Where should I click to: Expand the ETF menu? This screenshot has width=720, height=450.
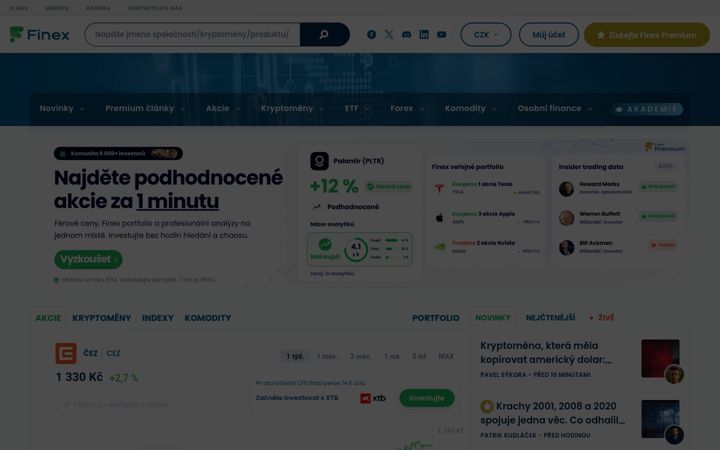tap(357, 109)
